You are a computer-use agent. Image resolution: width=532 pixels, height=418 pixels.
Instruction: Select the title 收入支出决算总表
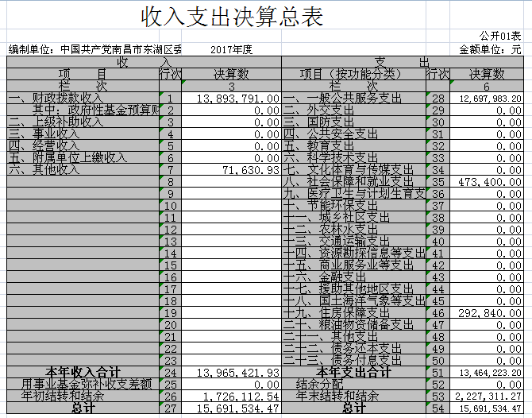232,17
